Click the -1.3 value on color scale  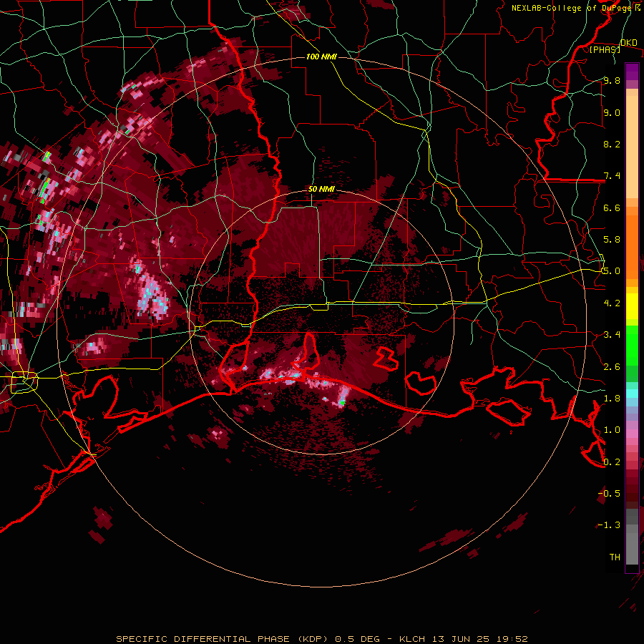609,525
